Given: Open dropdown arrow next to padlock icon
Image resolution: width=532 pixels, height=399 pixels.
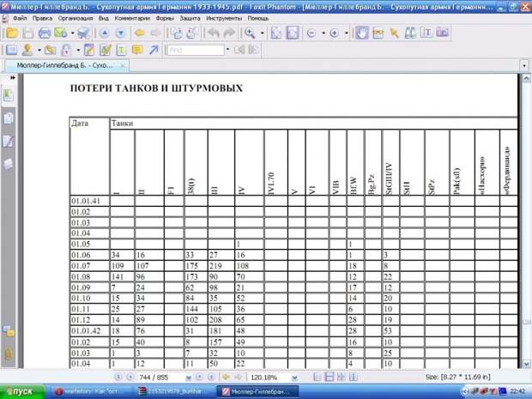Looking at the screenshot, I should click(x=78, y=51).
